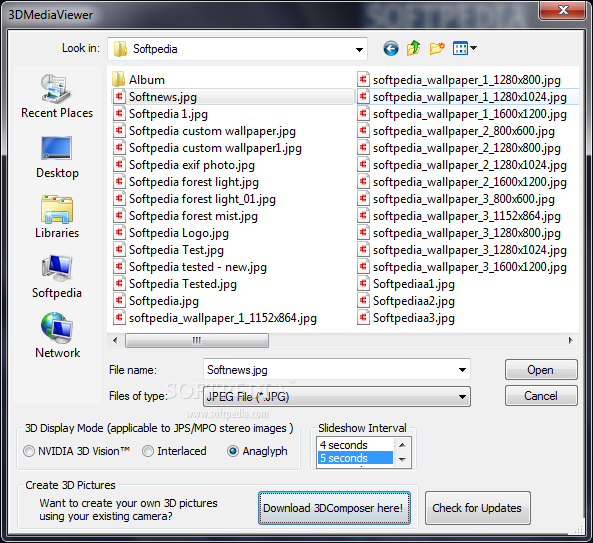The width and height of the screenshot is (593, 543).
Task: Step the slideshow interval list up
Action: 402,445
